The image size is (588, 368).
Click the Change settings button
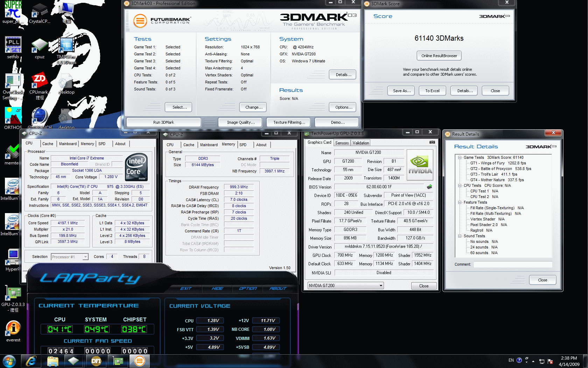pyautogui.click(x=253, y=107)
